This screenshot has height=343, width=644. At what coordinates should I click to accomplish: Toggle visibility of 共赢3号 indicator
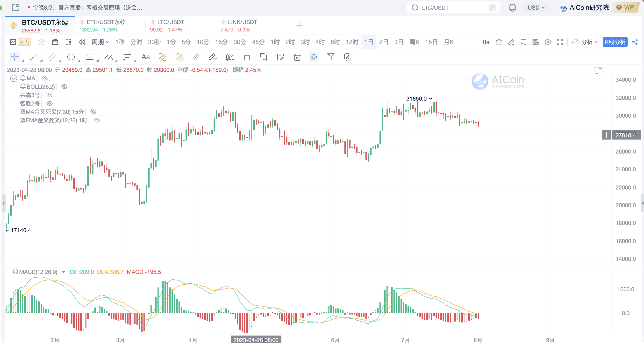click(50, 95)
